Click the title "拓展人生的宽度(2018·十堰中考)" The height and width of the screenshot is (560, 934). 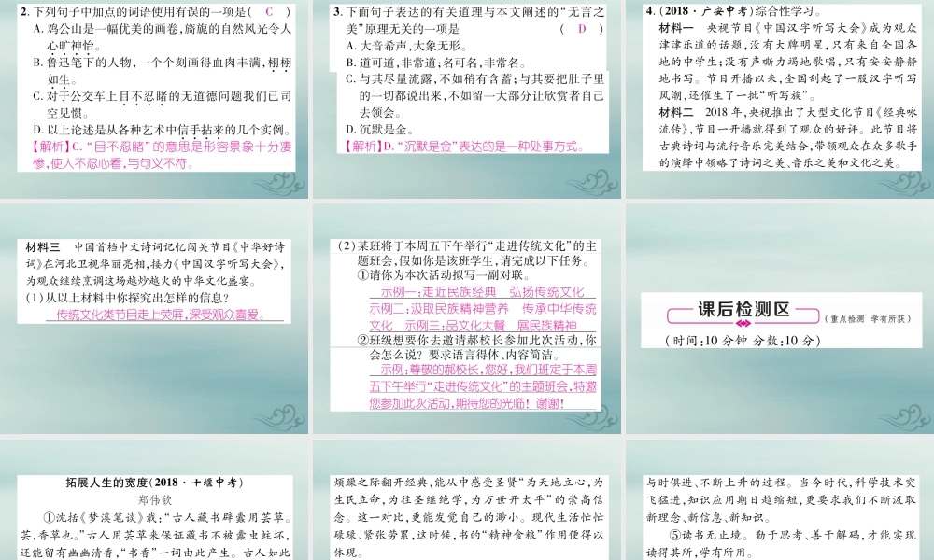click(x=154, y=483)
